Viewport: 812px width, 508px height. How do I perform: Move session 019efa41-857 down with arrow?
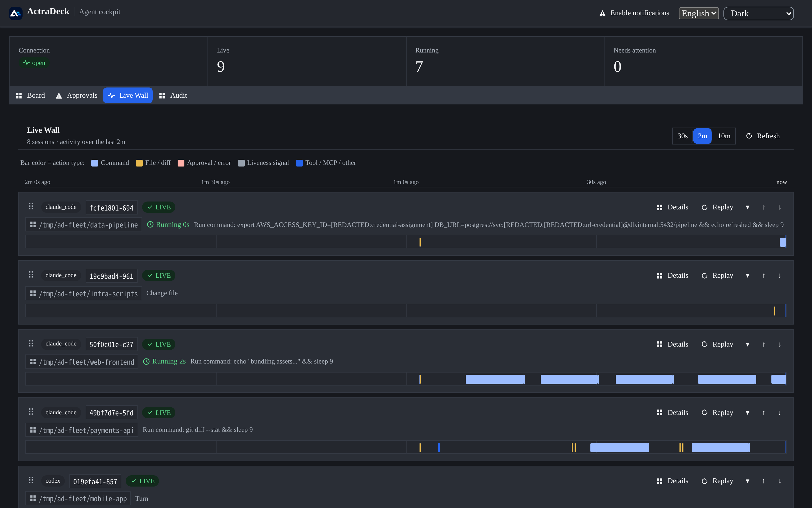[780, 481]
